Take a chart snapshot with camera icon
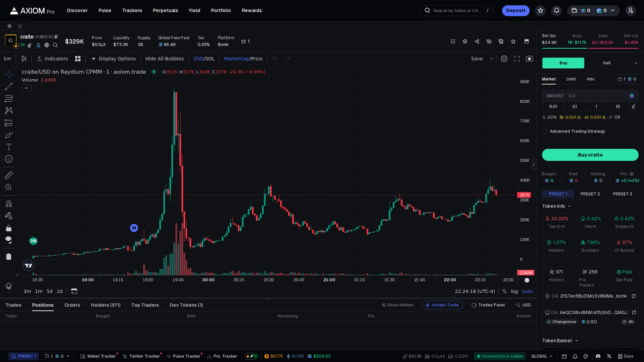 [x=530, y=58]
